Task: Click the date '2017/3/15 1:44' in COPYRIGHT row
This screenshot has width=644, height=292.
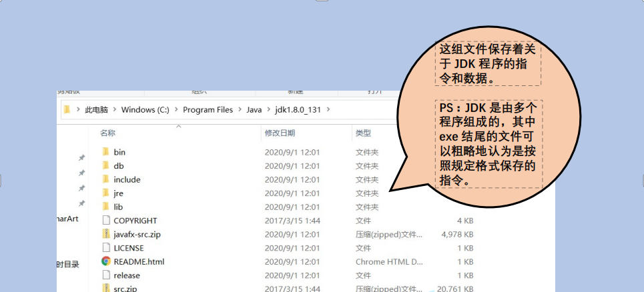Action: (292, 221)
